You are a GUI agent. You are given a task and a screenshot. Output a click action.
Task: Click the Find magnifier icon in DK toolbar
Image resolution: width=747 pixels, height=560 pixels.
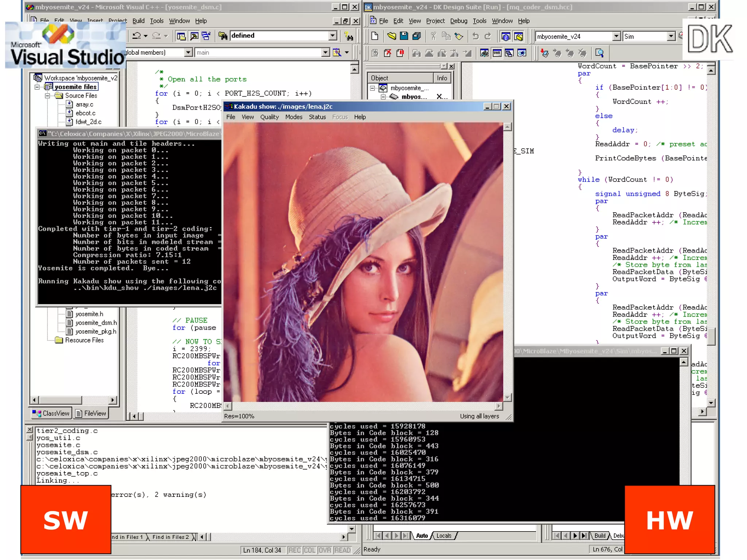click(599, 53)
